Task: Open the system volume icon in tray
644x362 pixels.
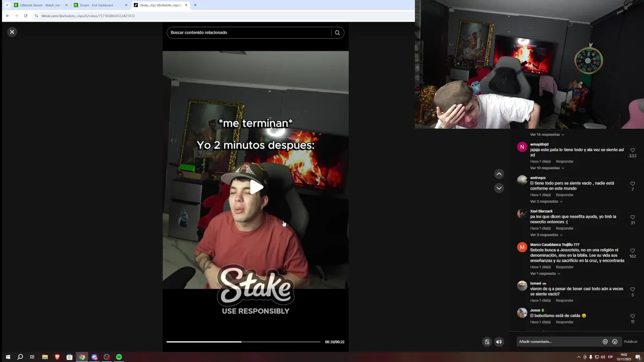Action: (603, 357)
